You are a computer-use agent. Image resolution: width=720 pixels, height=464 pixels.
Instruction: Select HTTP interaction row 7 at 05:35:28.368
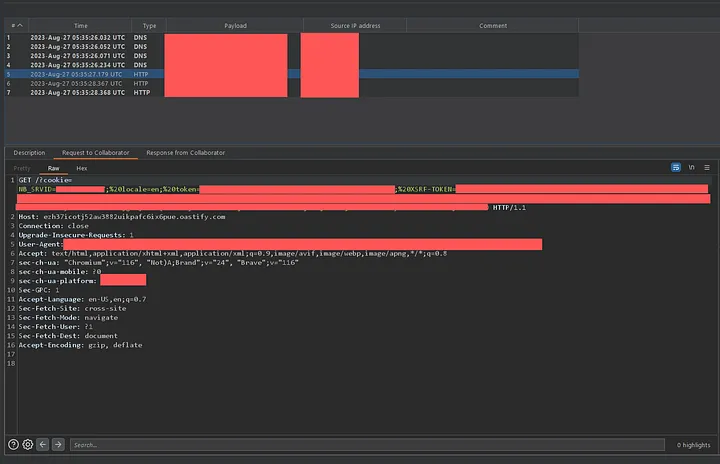pos(292,92)
